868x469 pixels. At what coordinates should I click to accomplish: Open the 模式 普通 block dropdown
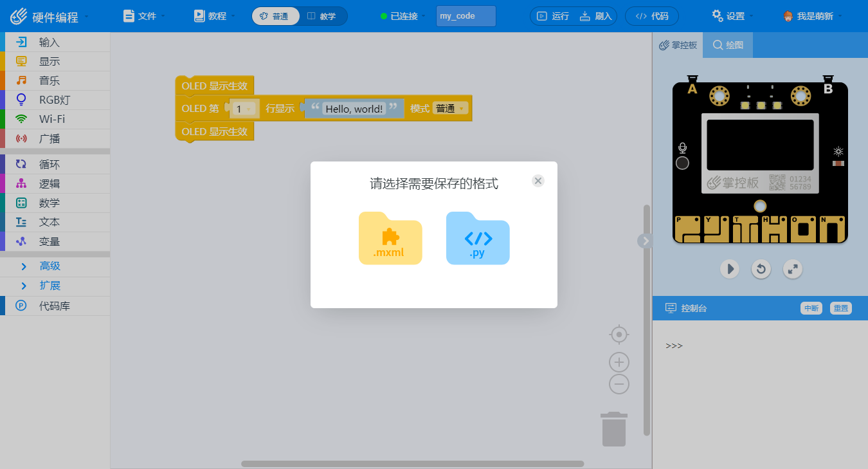coord(451,109)
